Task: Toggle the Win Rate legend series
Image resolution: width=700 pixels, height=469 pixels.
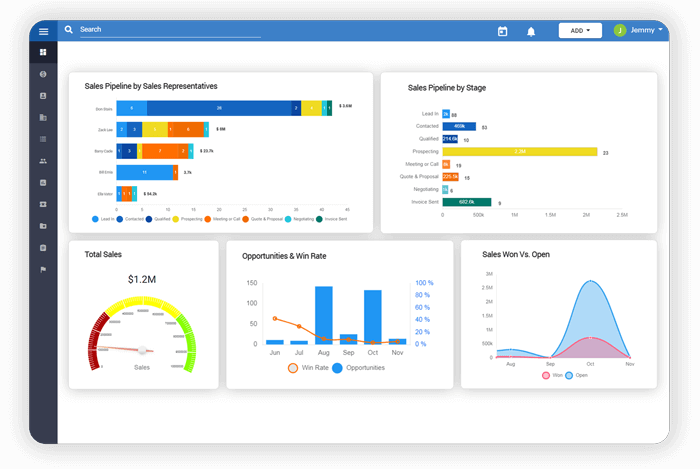Action: click(293, 368)
